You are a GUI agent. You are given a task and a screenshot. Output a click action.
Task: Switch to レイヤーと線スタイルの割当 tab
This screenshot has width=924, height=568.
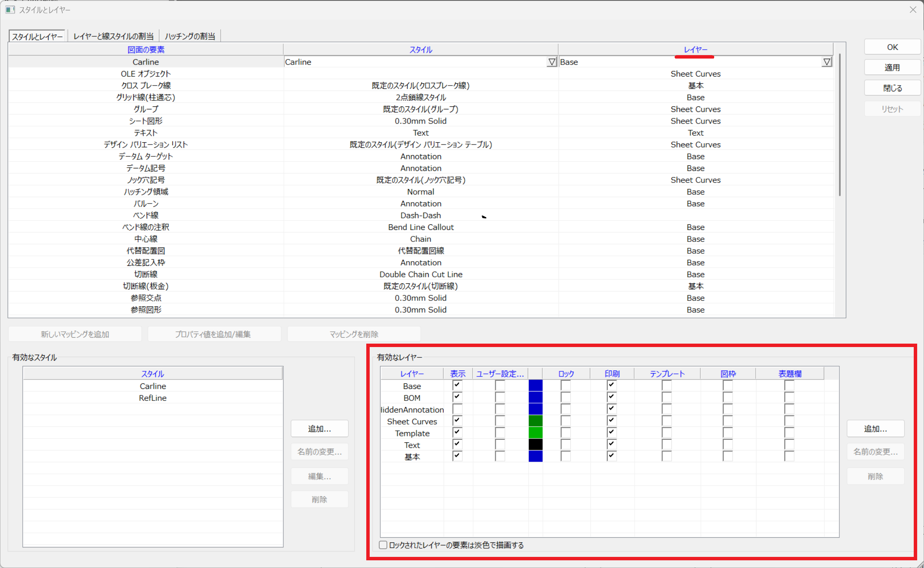(113, 36)
